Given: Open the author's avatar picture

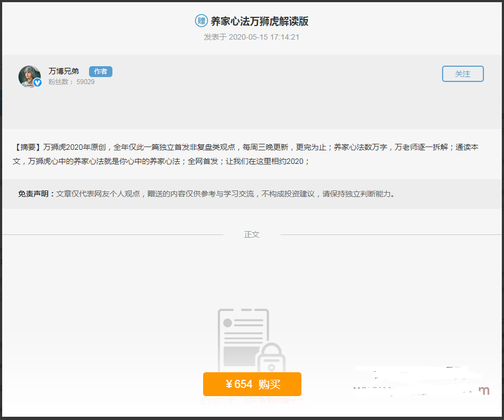Looking at the screenshot, I should (x=29, y=76).
